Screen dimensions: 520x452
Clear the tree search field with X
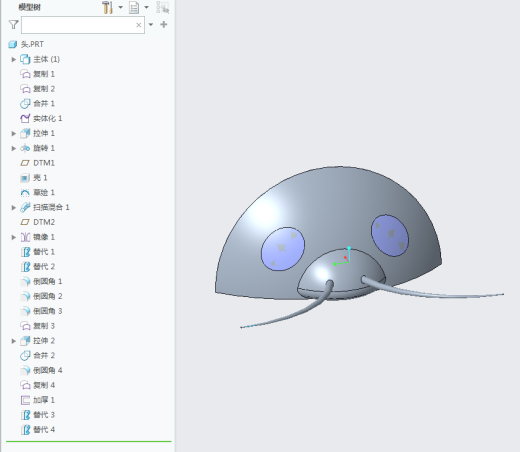(139, 25)
